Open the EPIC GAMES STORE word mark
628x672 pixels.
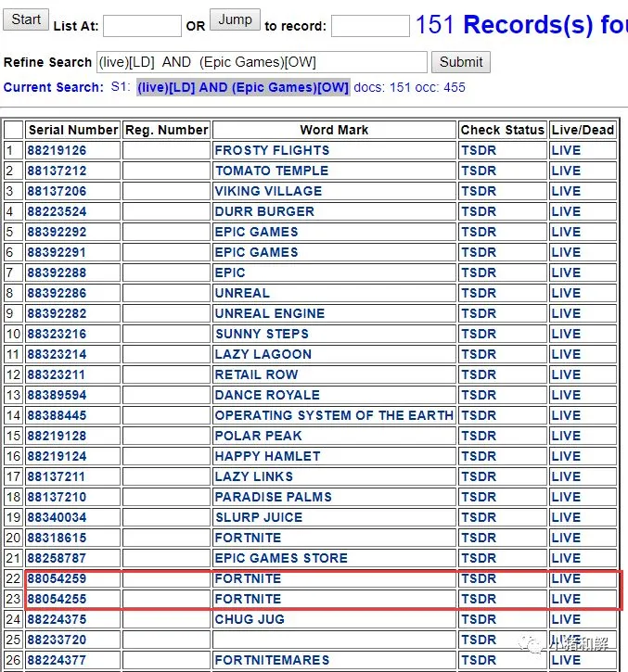click(x=281, y=558)
